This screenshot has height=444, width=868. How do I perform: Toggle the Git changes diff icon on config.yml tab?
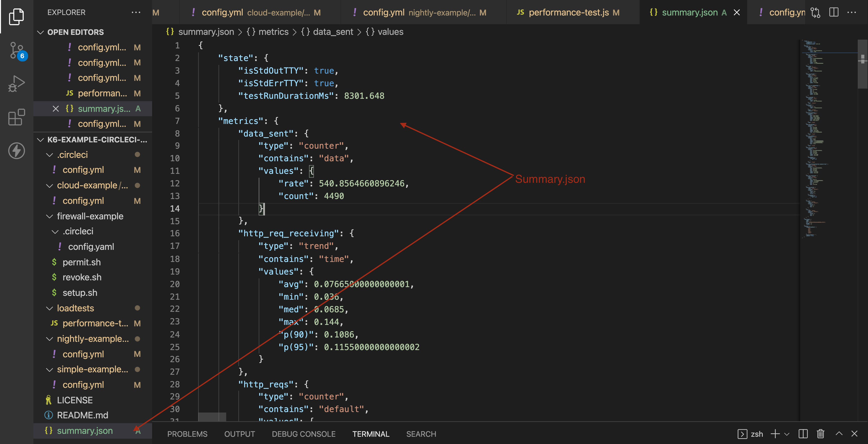[816, 12]
